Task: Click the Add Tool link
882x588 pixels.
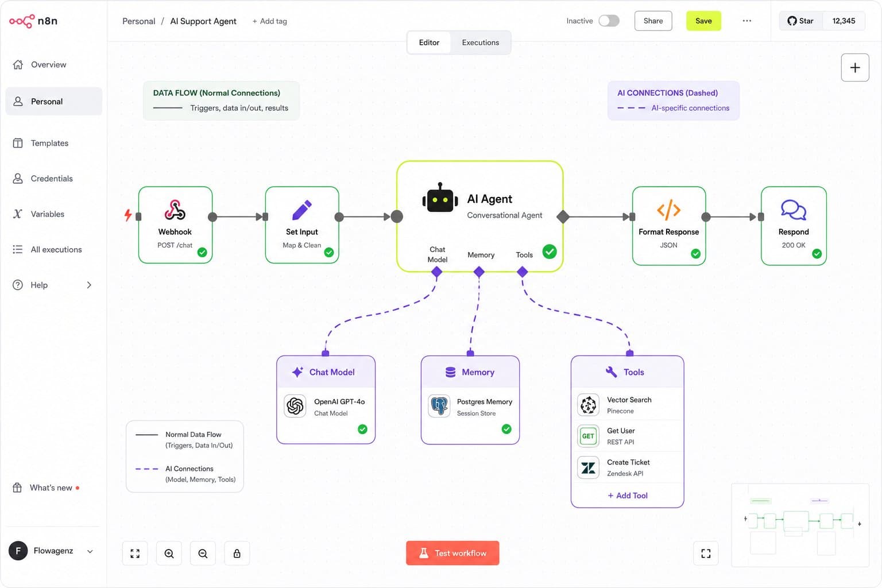Action: point(628,496)
